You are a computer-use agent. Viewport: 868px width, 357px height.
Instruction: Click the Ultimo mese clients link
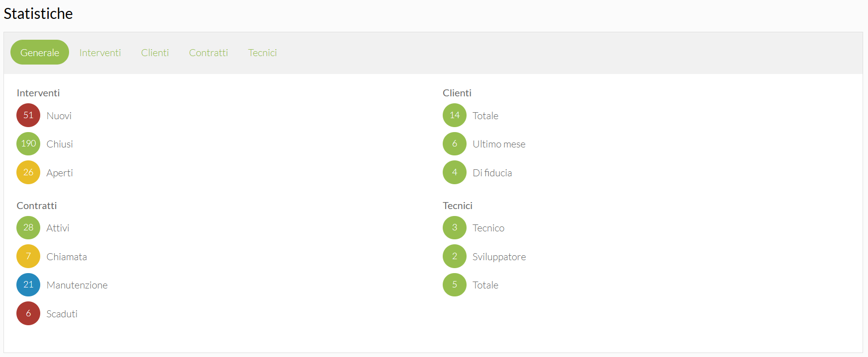tap(499, 144)
